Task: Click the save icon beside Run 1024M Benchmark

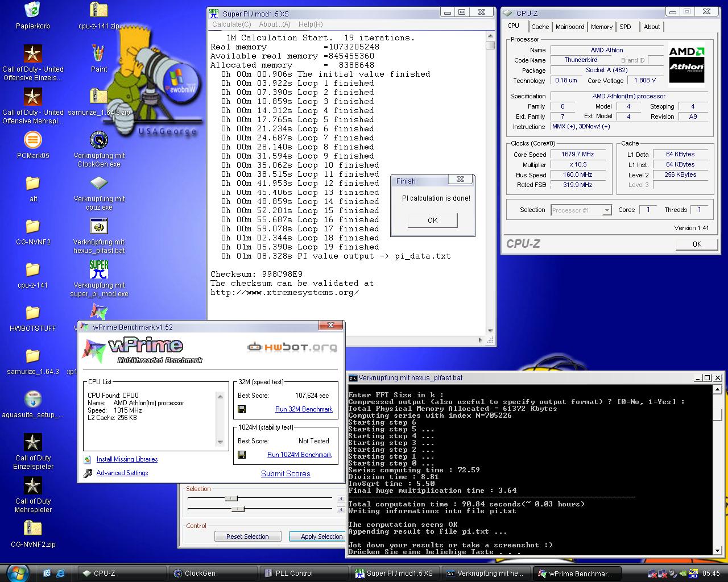Action: (x=242, y=455)
